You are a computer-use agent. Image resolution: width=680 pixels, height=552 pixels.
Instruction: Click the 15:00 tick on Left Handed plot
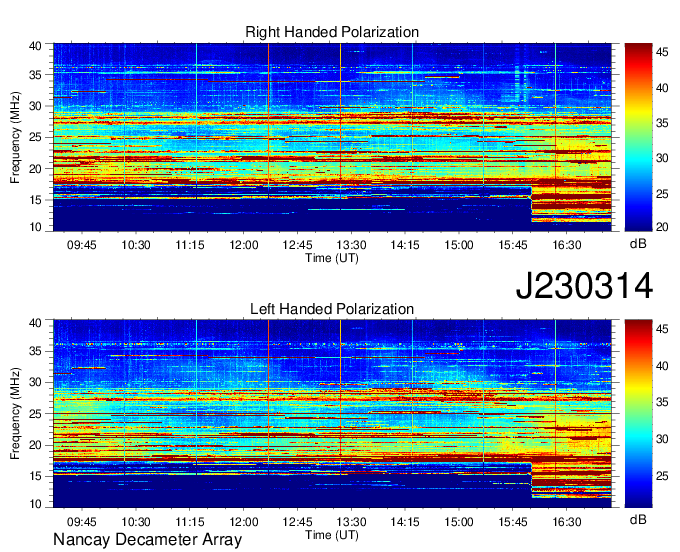tap(459, 522)
